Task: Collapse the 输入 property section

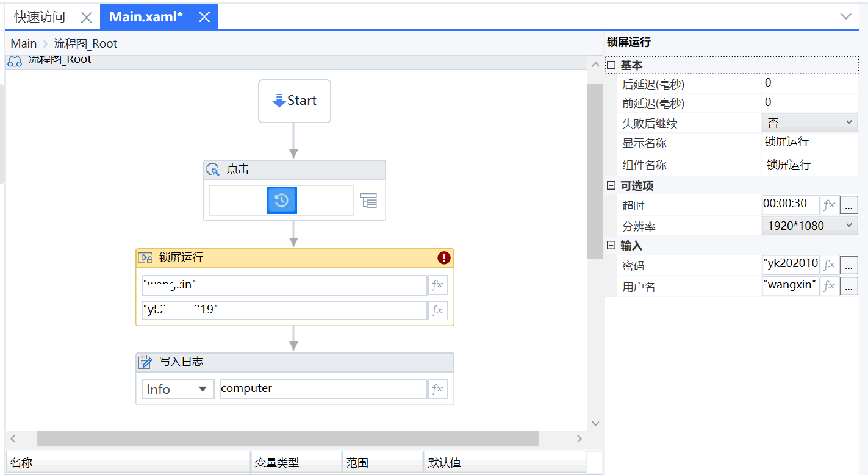Action: point(611,246)
